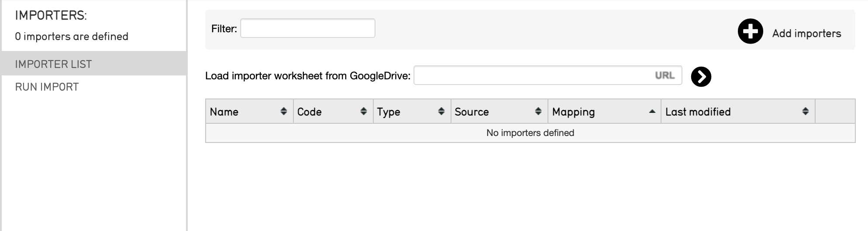Open the Importer List section
The height and width of the screenshot is (231, 868).
click(x=53, y=64)
